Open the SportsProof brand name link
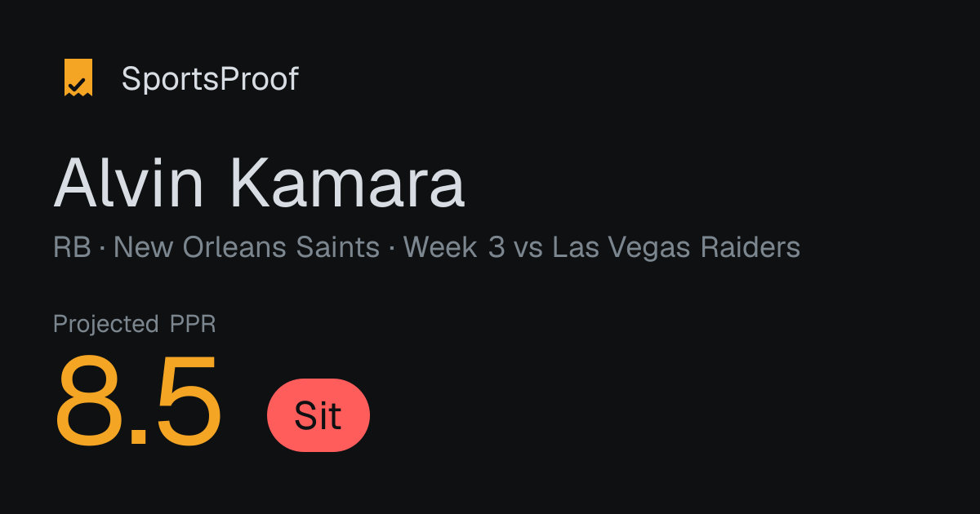980x514 pixels. 210,79
